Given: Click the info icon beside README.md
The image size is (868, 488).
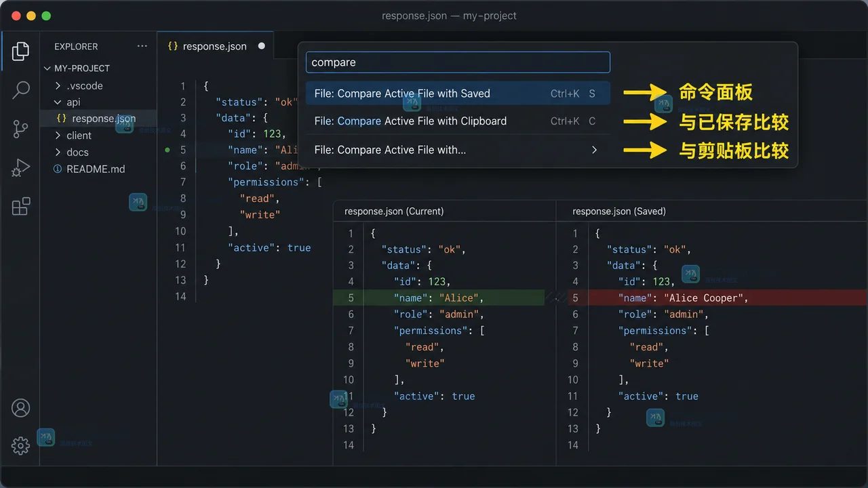Looking at the screenshot, I should pyautogui.click(x=58, y=169).
